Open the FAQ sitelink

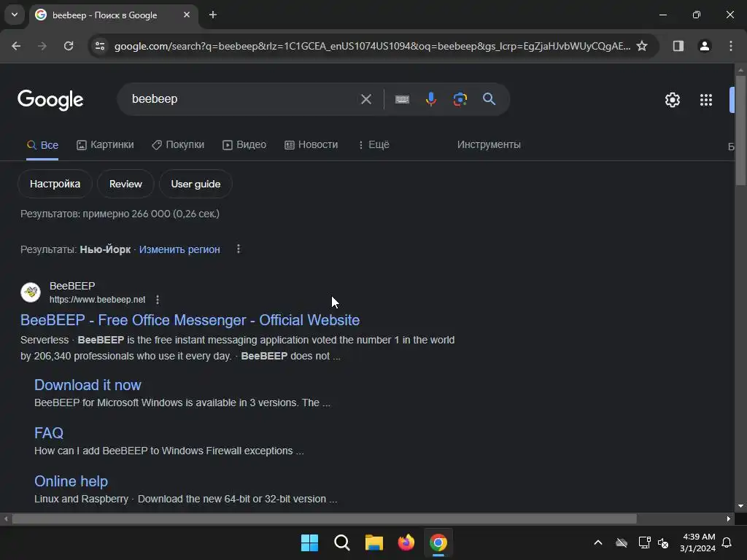(x=49, y=433)
